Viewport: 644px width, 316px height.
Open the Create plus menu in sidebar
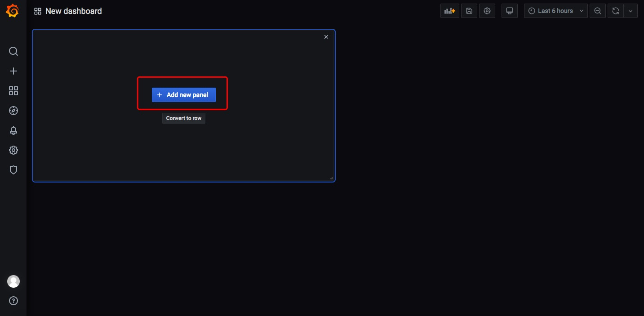(x=13, y=71)
